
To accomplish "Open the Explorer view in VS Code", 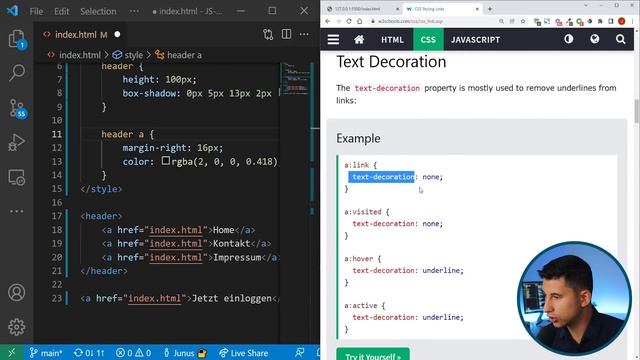I will click(17, 39).
